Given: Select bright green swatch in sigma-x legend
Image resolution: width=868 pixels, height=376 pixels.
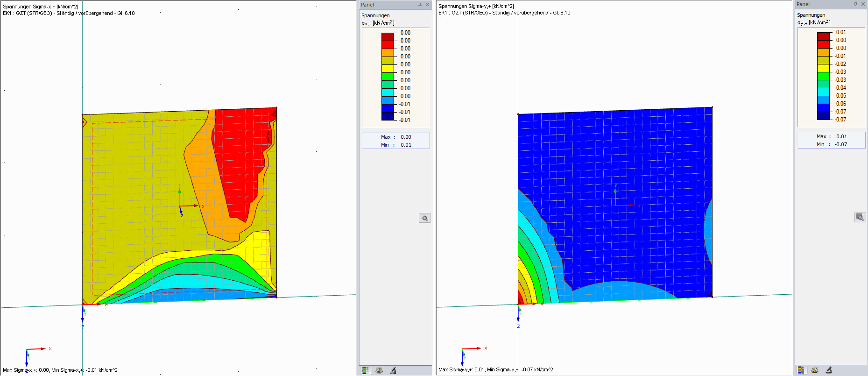Looking at the screenshot, I should point(388,77).
